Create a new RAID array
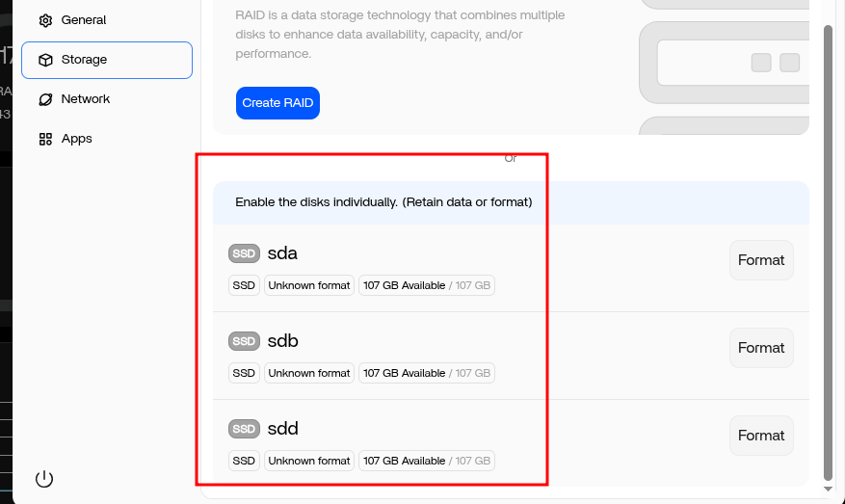Image resolution: width=845 pixels, height=504 pixels. pyautogui.click(x=277, y=103)
